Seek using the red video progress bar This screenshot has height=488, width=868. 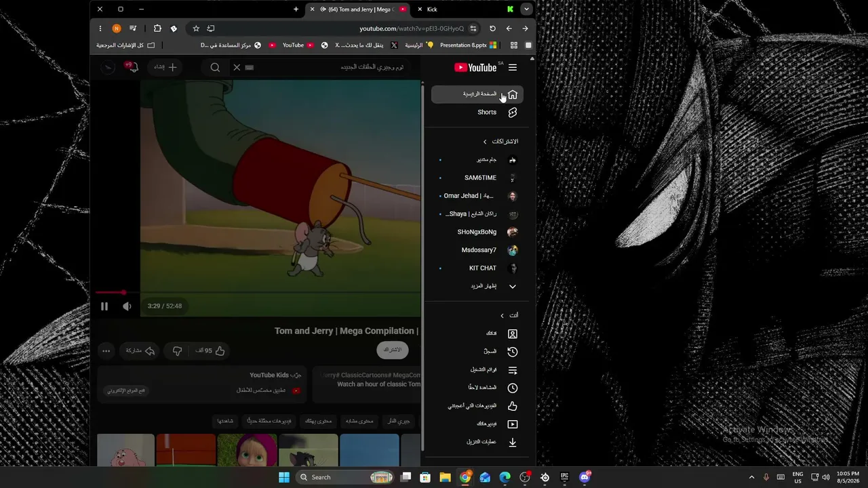point(258,293)
